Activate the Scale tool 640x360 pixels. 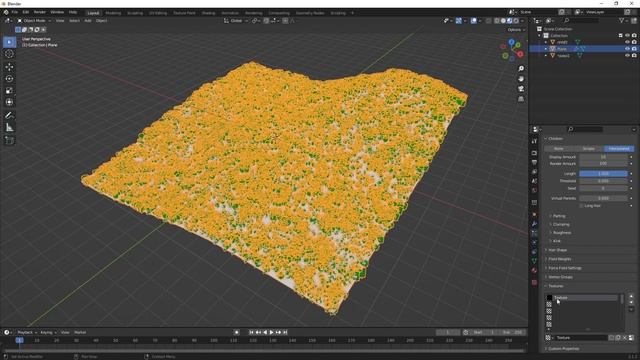(x=9, y=90)
